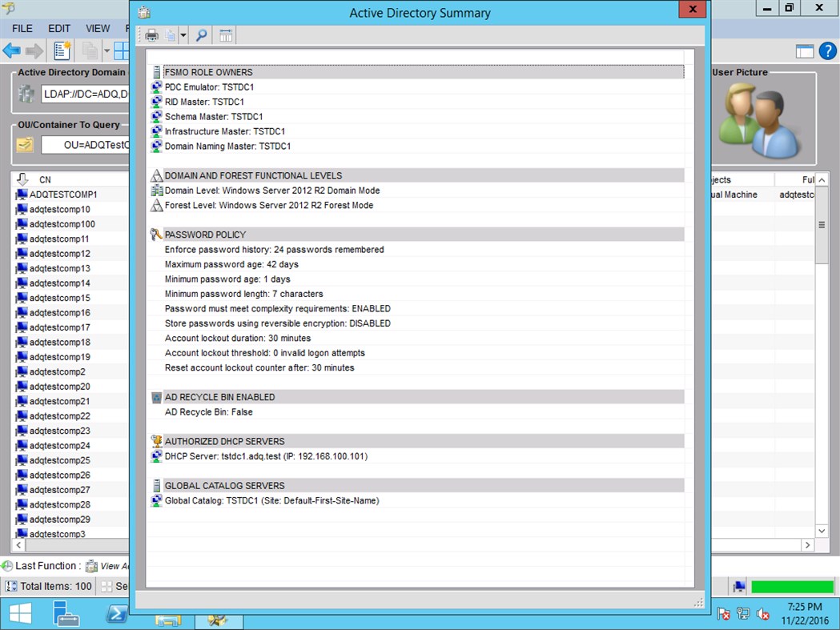Click the OU=ADQTest container input field
Screen dimensions: 840x630
pyautogui.click(x=86, y=145)
